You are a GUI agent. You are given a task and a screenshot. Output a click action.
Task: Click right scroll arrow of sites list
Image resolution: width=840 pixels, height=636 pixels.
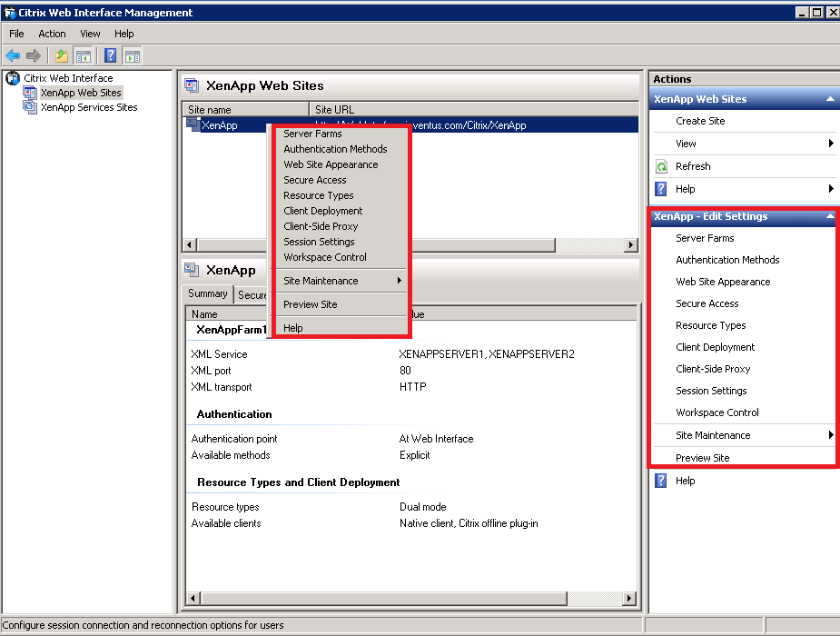tap(631, 245)
